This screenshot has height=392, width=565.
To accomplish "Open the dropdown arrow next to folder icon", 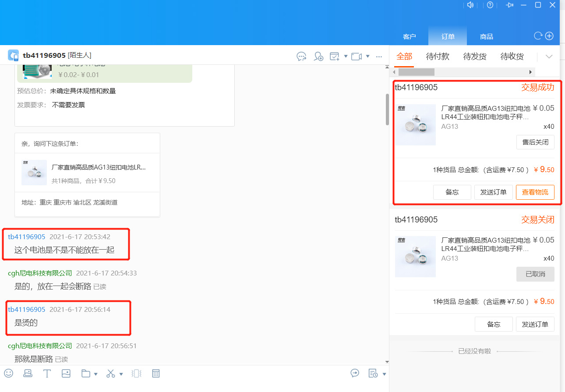I will point(95,374).
